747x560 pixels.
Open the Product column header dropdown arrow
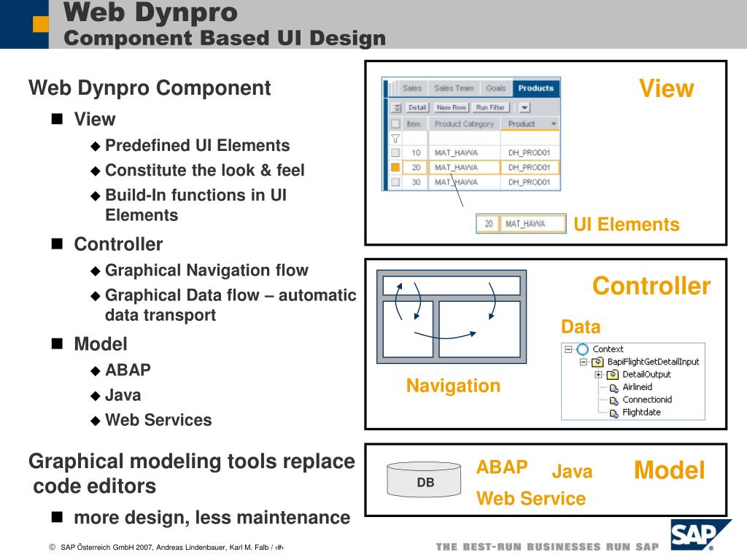[x=554, y=124]
